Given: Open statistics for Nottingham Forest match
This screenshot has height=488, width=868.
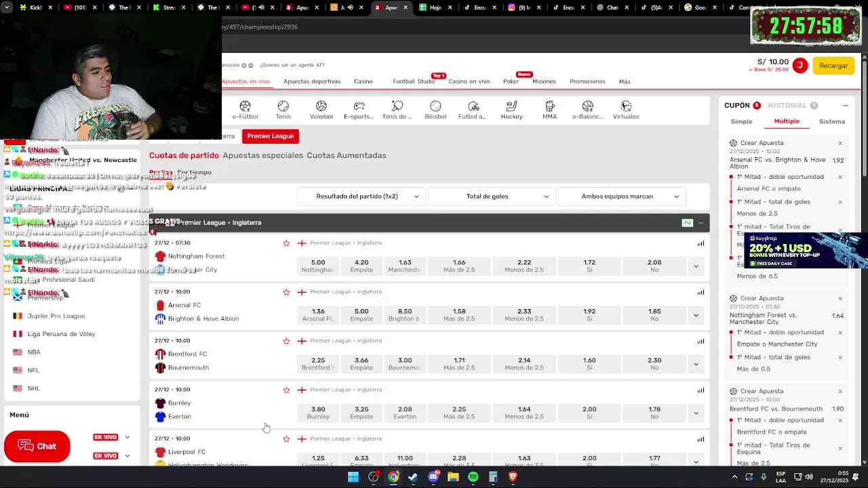Looking at the screenshot, I should tap(701, 243).
